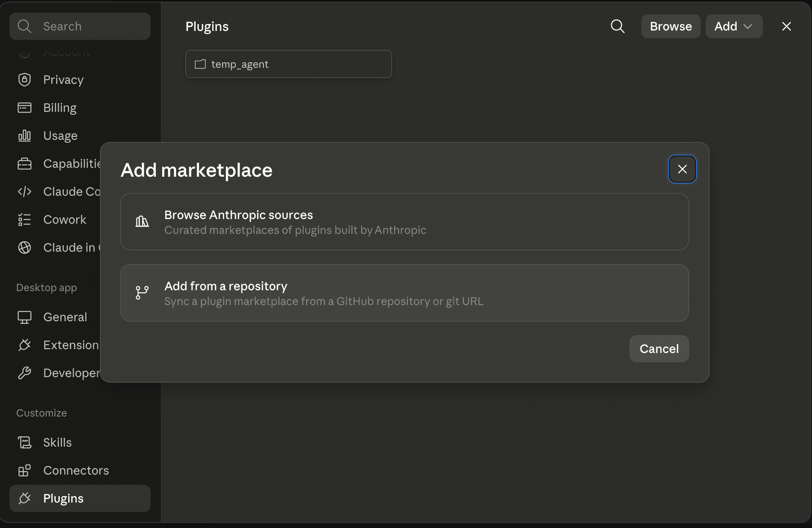Click the Capabilities briefcase icon
The image size is (812, 528).
pyautogui.click(x=25, y=164)
